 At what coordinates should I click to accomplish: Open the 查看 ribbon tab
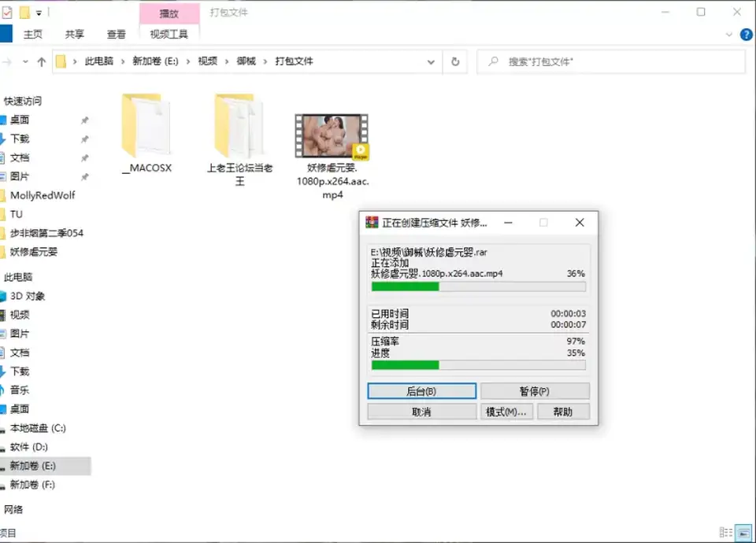pos(116,34)
